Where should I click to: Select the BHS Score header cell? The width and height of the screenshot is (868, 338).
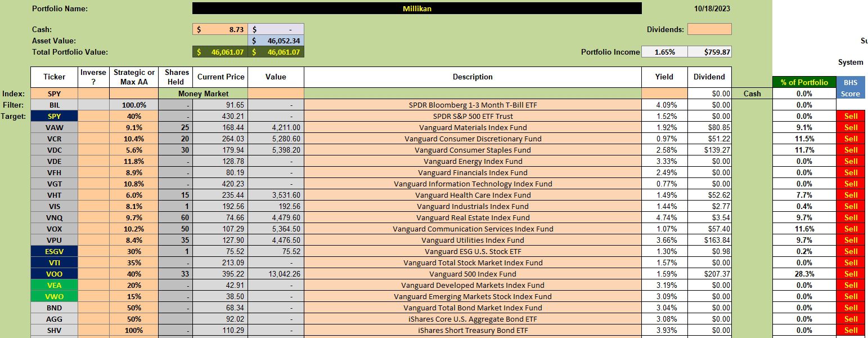(x=851, y=88)
